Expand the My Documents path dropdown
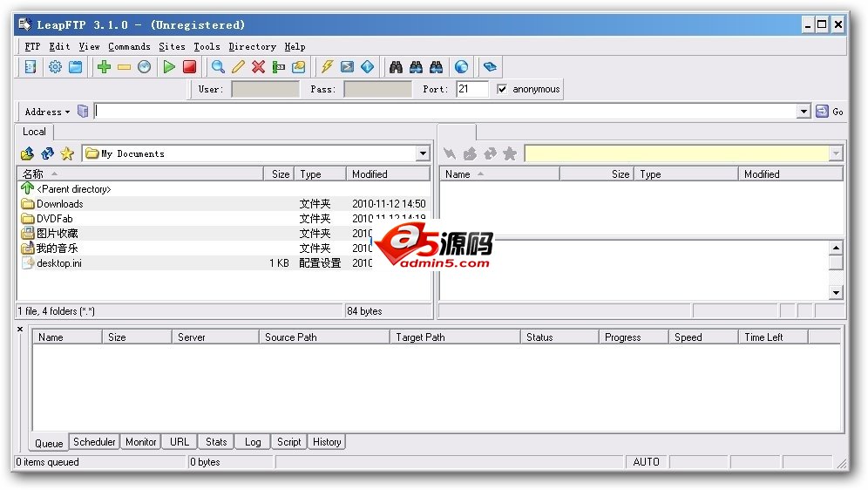 tap(423, 153)
